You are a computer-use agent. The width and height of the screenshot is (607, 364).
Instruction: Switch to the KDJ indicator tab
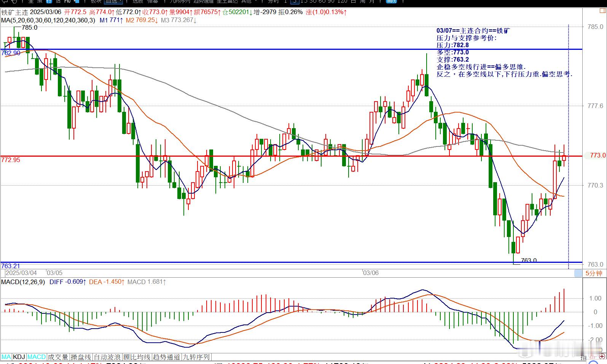[19, 357]
